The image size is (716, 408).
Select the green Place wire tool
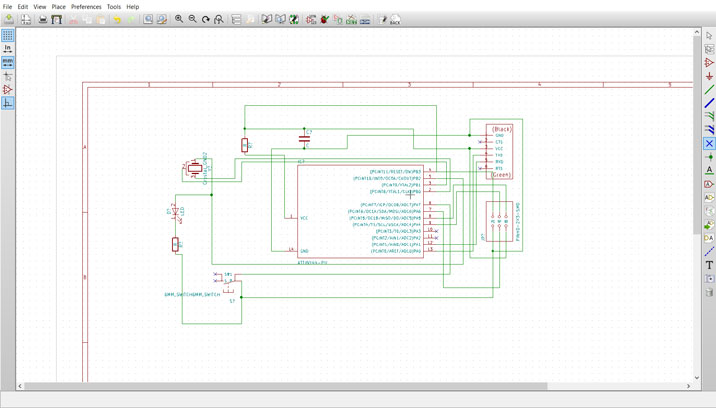[709, 90]
